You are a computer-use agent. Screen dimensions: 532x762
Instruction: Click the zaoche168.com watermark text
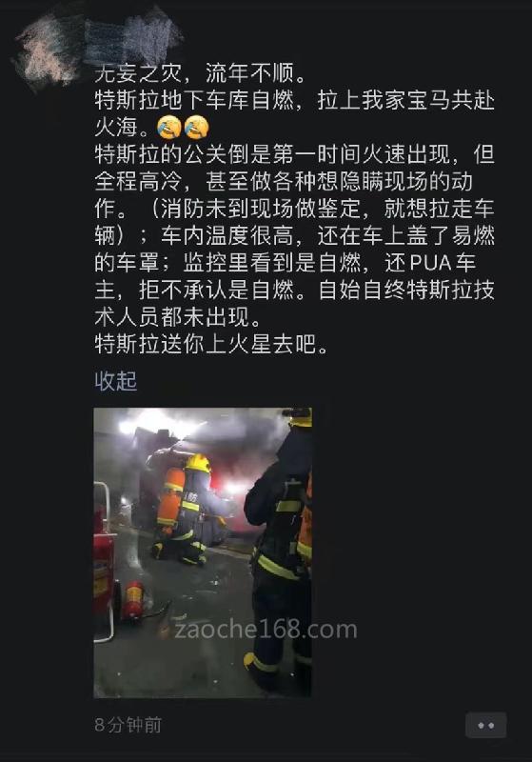[x=266, y=630]
